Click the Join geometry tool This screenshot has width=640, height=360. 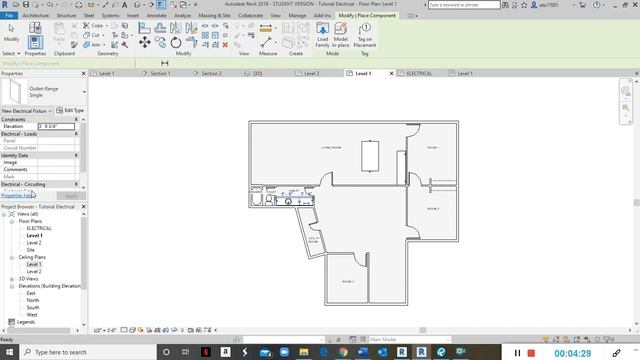tap(91, 44)
